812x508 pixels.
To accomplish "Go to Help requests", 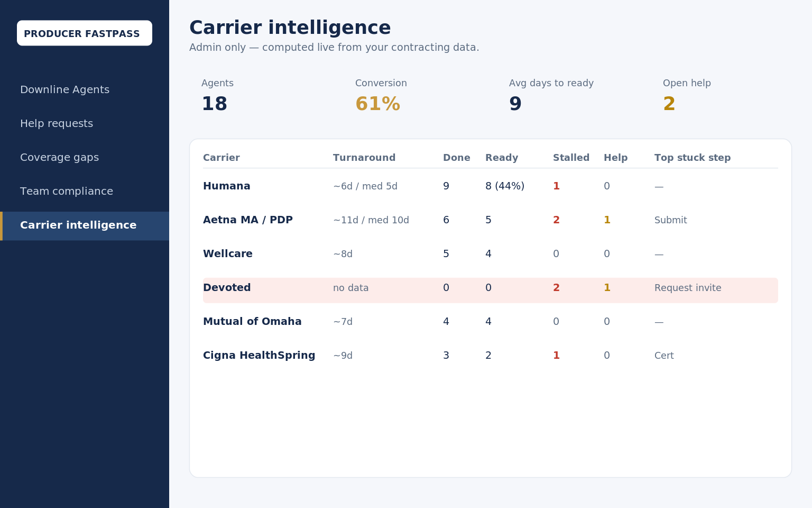I will [57, 124].
